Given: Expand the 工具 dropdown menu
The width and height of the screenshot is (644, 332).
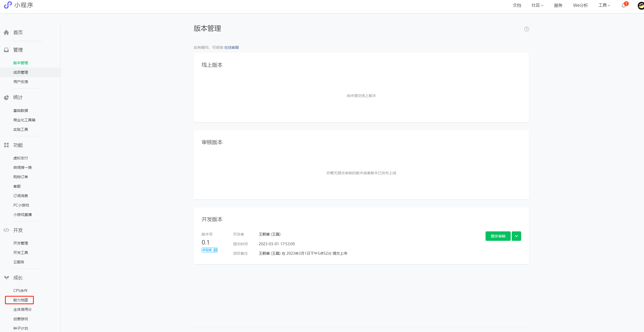Looking at the screenshot, I should tap(604, 5).
